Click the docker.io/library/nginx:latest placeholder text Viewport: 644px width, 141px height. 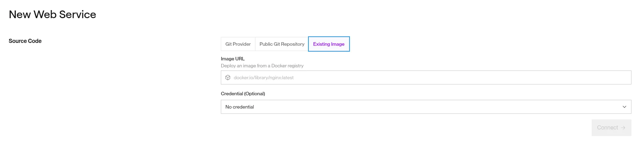coord(264,77)
